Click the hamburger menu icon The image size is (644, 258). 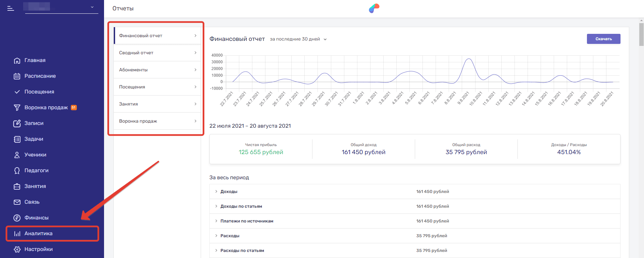tap(11, 8)
